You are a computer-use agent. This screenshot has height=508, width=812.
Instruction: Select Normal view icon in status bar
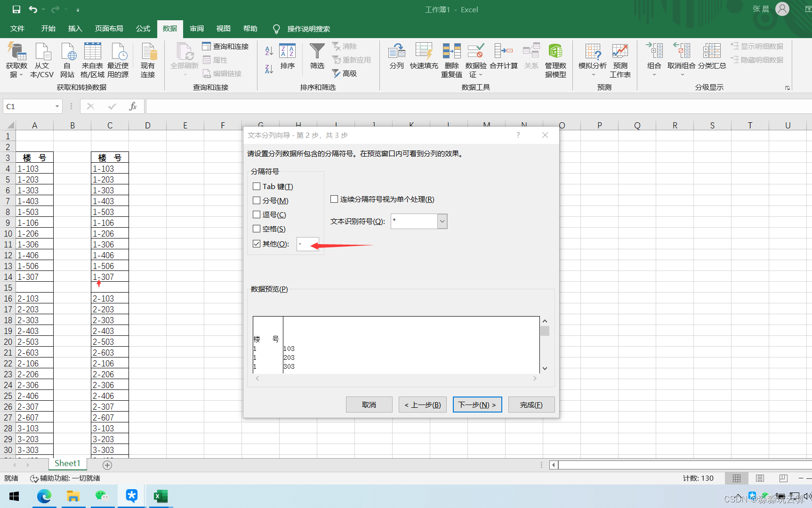pyautogui.click(x=737, y=478)
